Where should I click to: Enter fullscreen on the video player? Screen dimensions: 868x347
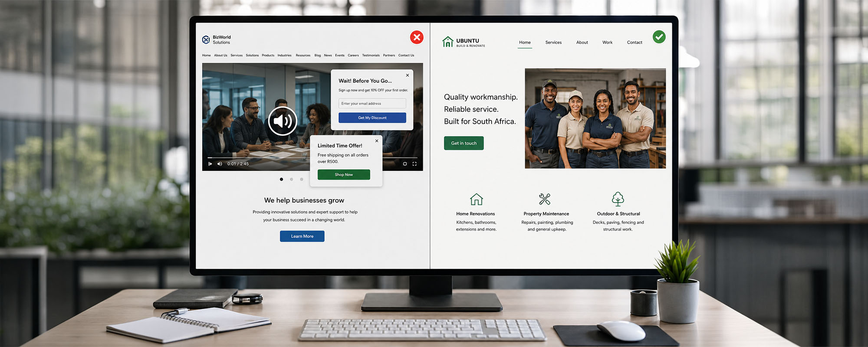click(x=414, y=164)
